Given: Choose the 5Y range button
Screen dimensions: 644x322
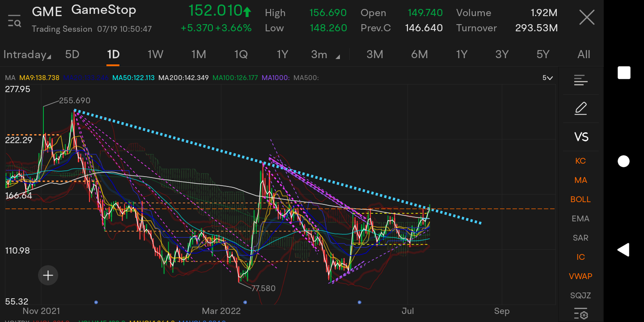Looking at the screenshot, I should (543, 55).
